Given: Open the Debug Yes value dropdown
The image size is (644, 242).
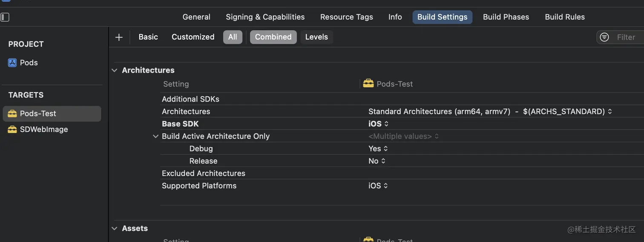Looking at the screenshot, I should (378, 148).
